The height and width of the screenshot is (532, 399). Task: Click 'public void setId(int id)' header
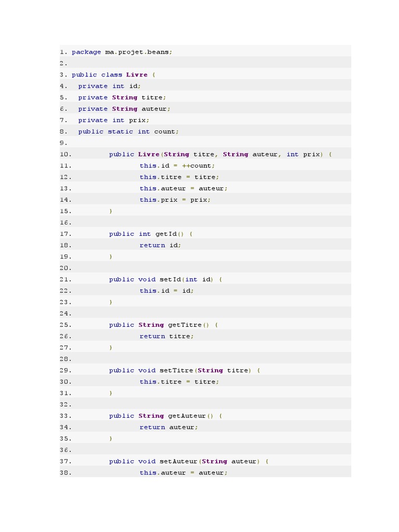click(x=166, y=280)
